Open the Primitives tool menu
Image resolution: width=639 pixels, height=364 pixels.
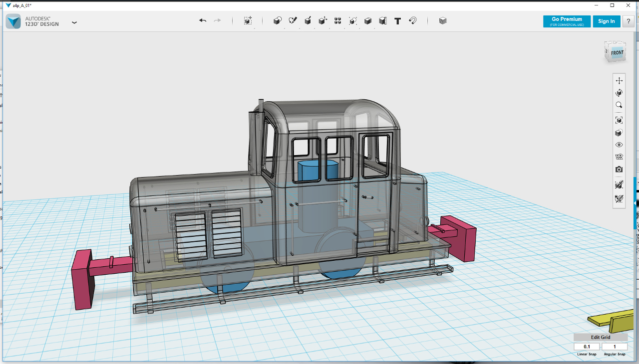(x=278, y=21)
